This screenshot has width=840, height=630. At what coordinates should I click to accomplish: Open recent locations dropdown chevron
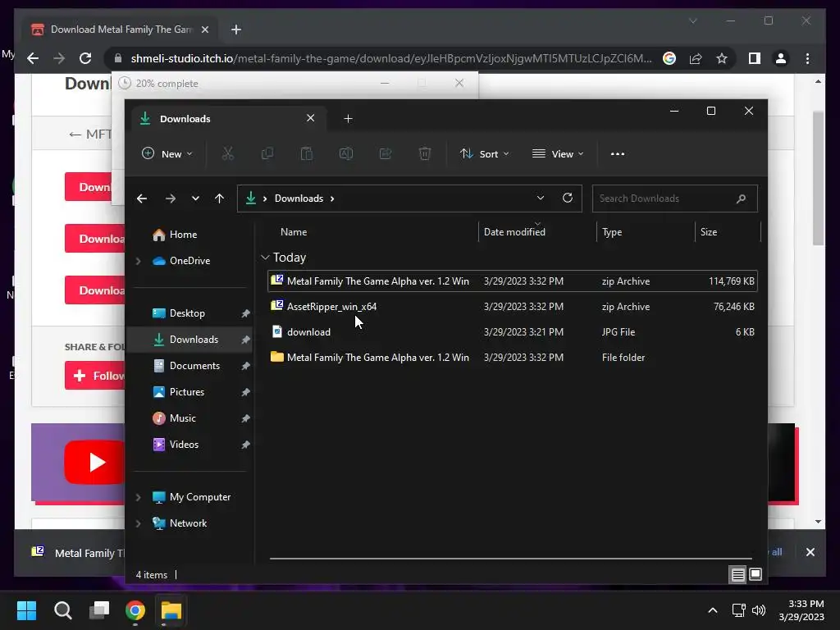195,199
